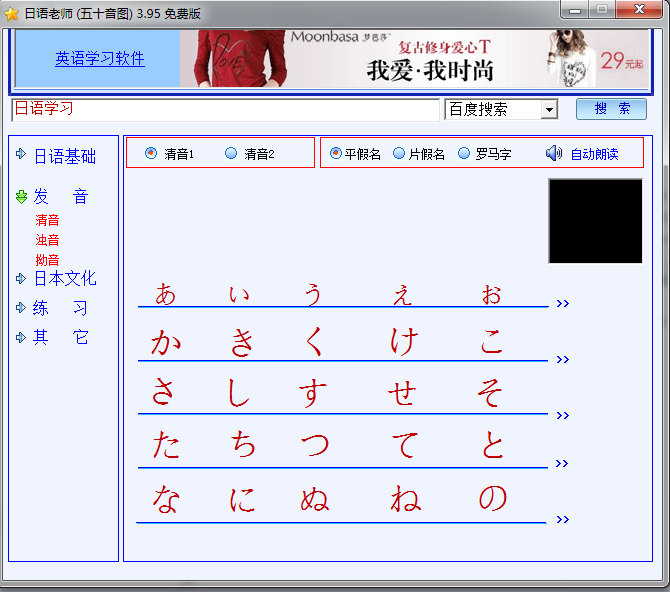Click the hiragana お
The height and width of the screenshot is (592, 670).
[x=491, y=294]
